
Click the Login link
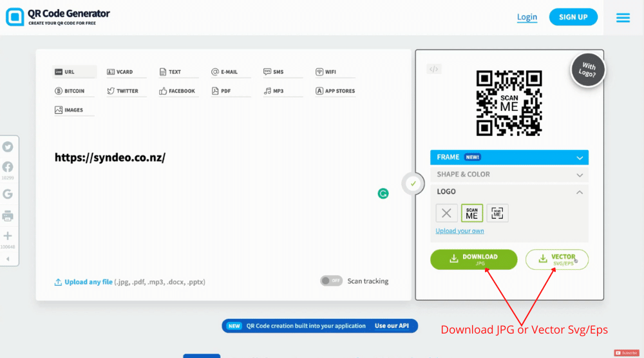[x=527, y=17]
